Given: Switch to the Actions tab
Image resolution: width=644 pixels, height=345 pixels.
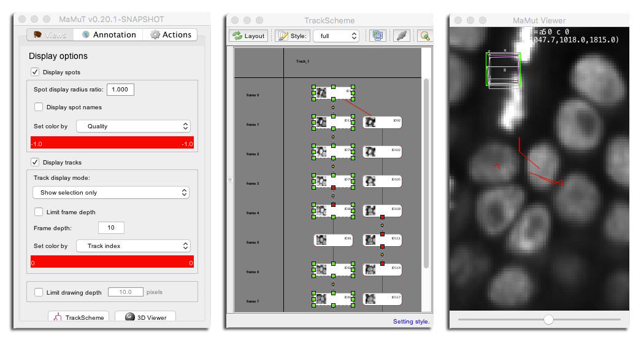Looking at the screenshot, I should [171, 34].
